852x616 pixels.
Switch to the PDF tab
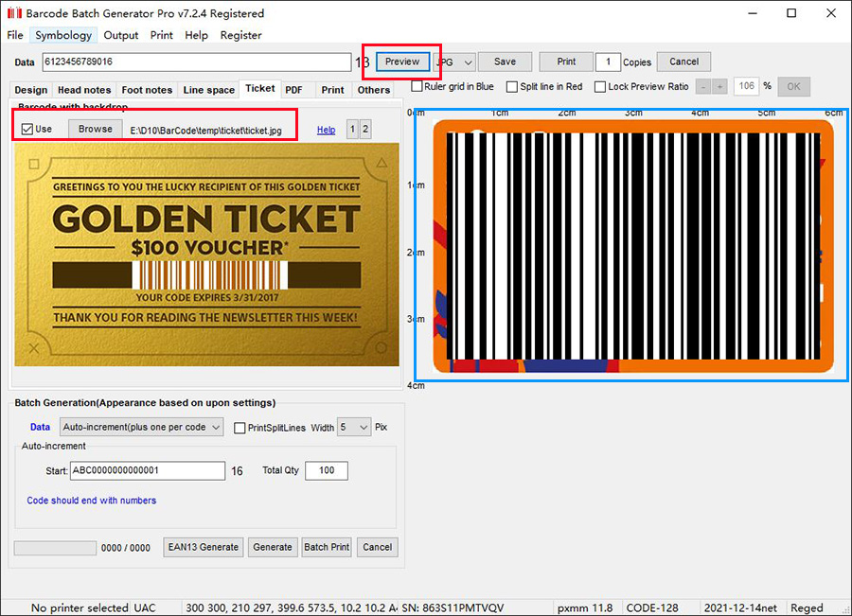294,90
